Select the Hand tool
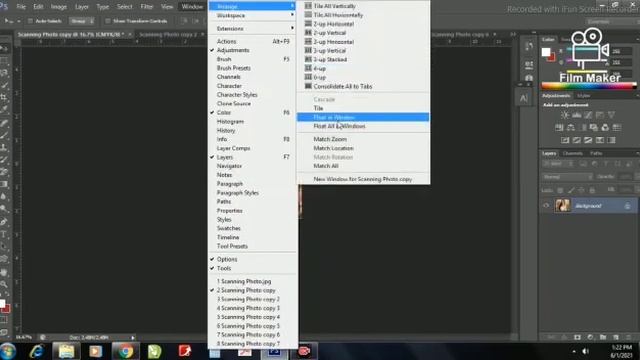This screenshot has height=360, width=640. click(x=4, y=272)
